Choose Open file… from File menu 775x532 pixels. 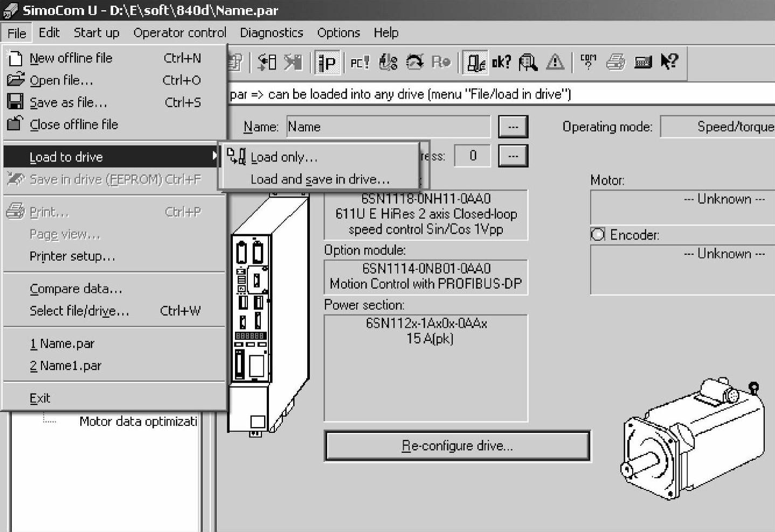coord(114,80)
